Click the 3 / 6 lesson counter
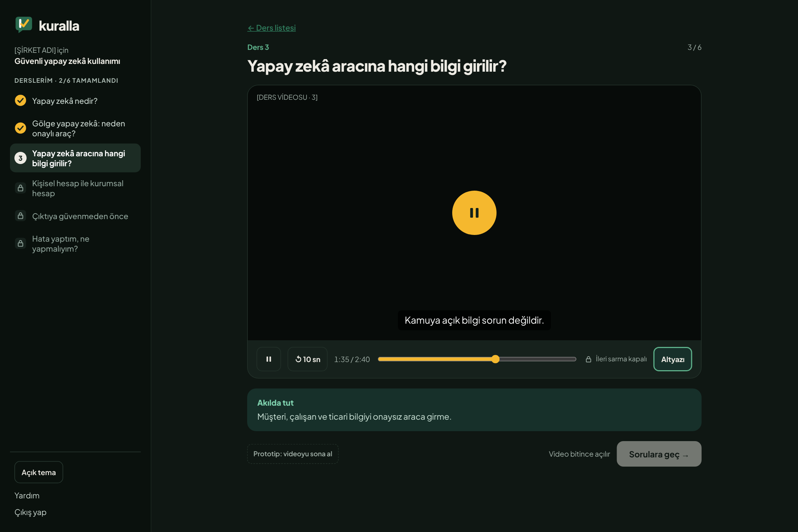 coord(694,47)
